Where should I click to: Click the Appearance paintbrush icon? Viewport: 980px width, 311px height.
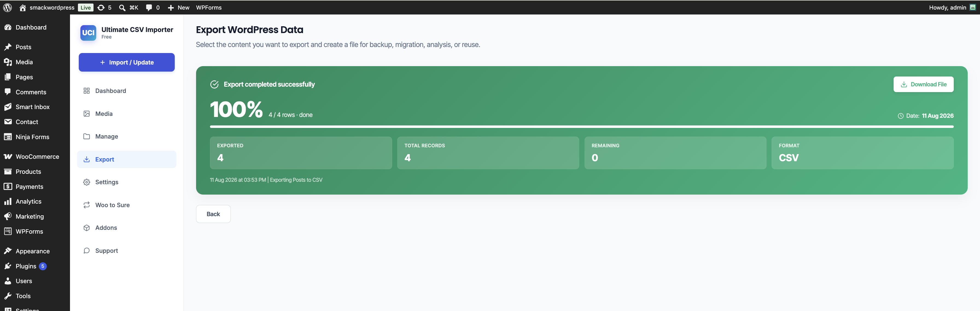(x=8, y=251)
